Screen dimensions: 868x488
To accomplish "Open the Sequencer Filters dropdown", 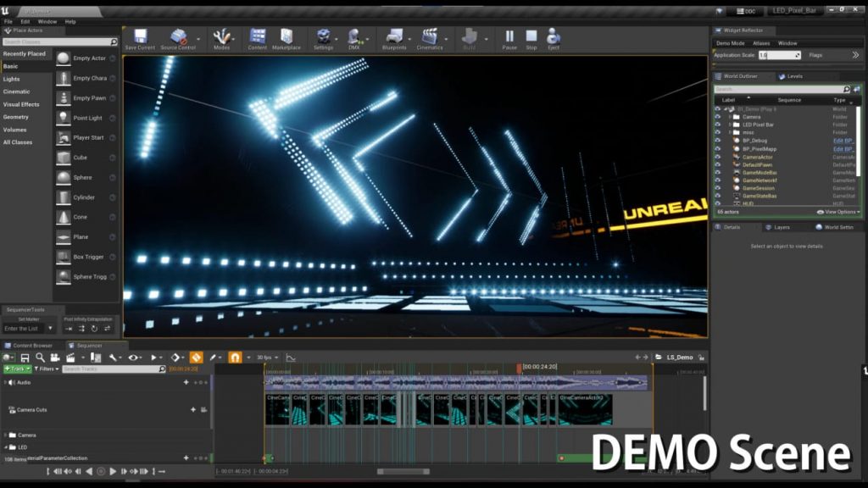I will tap(47, 369).
